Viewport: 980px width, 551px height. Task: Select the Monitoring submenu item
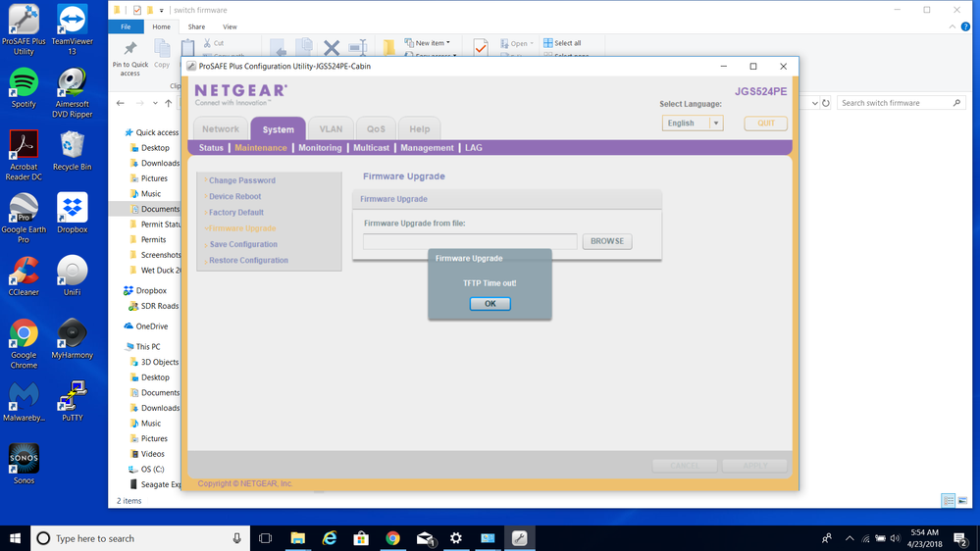coord(320,148)
